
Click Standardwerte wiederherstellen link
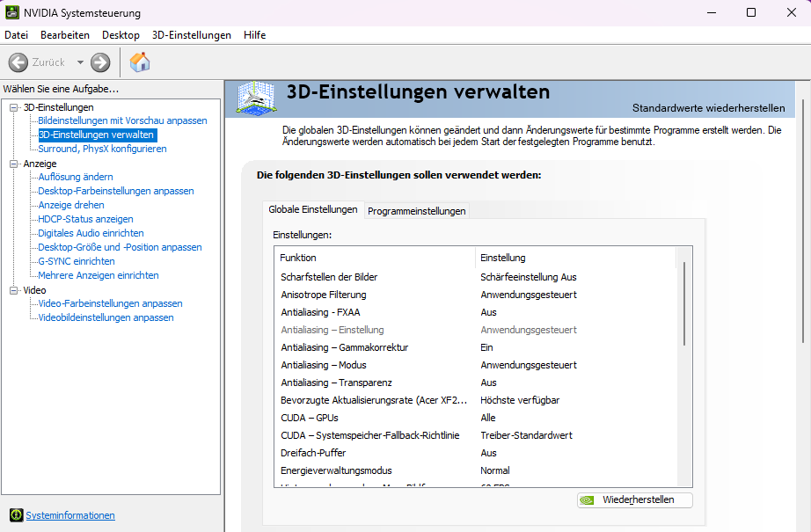(x=709, y=108)
